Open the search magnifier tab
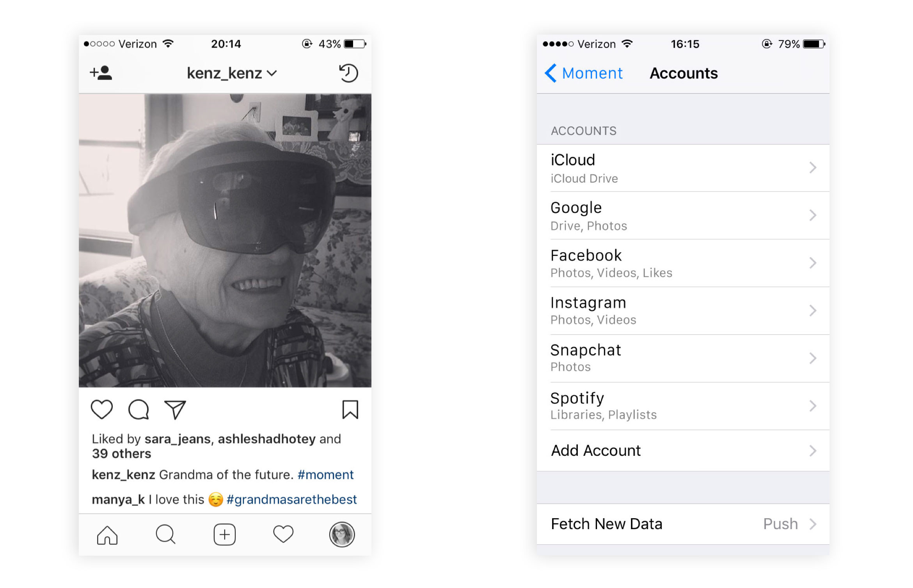 point(166,535)
